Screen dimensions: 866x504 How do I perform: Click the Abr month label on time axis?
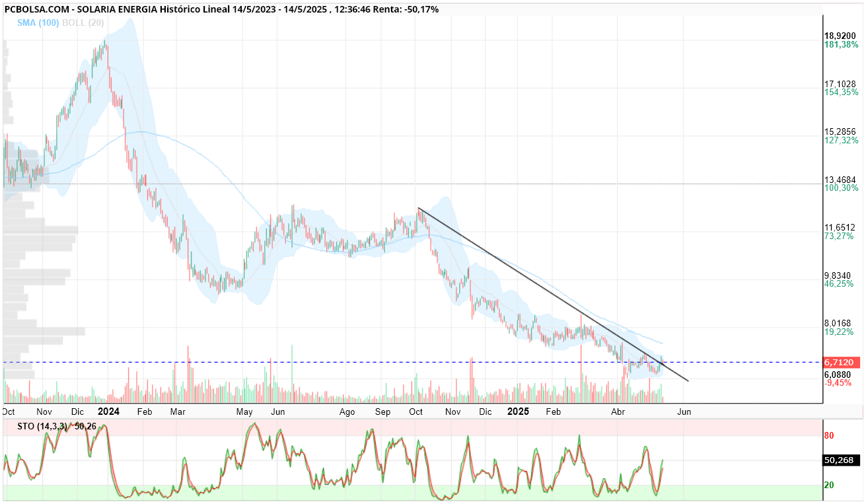tap(618, 412)
